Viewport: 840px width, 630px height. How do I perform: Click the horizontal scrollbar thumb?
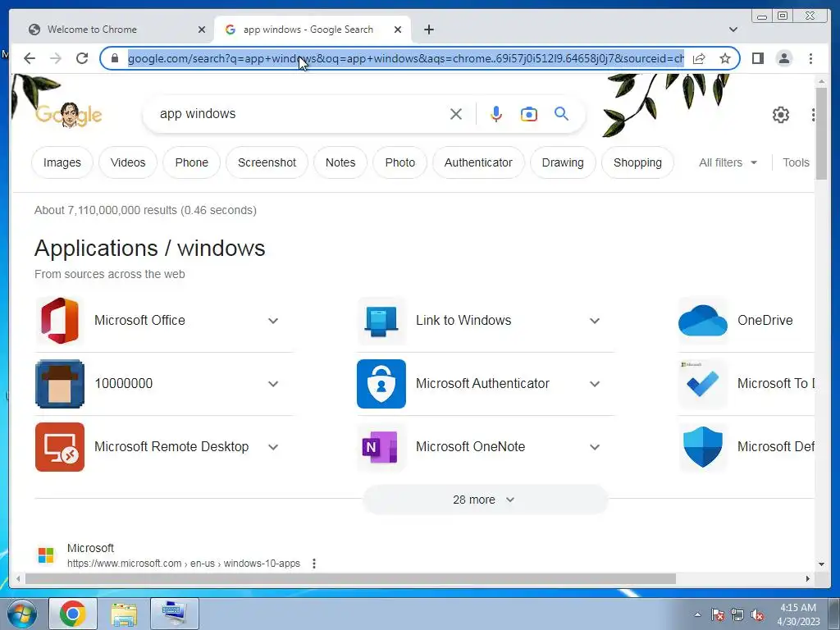coord(350,579)
